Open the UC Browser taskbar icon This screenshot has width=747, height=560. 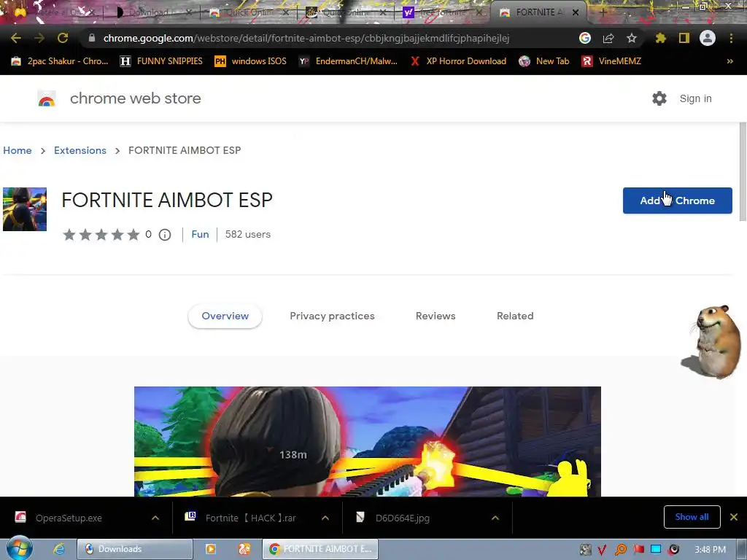244,549
